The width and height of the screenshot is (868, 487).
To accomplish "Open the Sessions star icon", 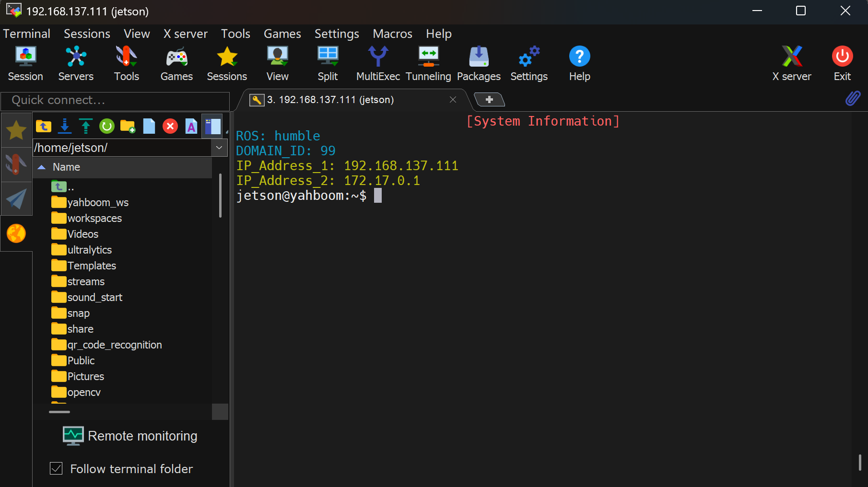I will [227, 64].
